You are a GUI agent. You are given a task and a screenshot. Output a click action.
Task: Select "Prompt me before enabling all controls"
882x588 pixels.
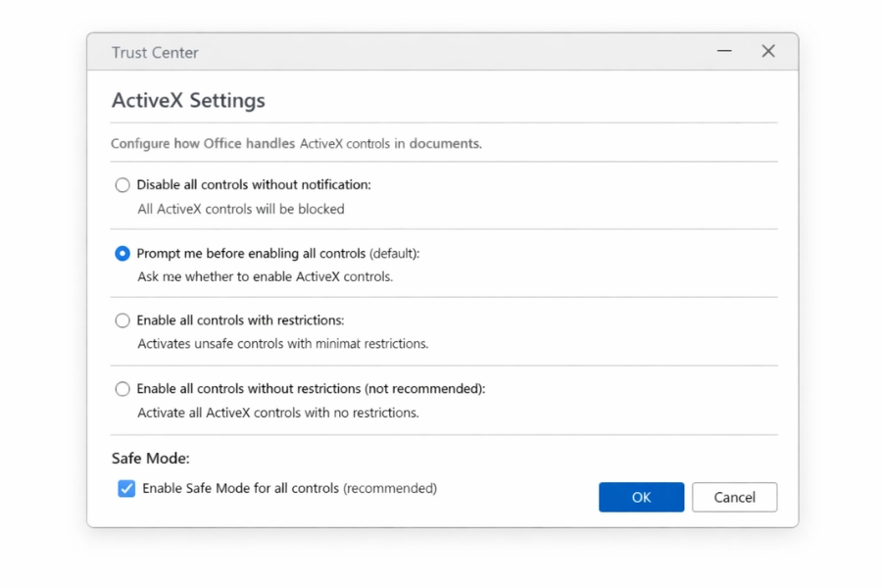click(122, 253)
